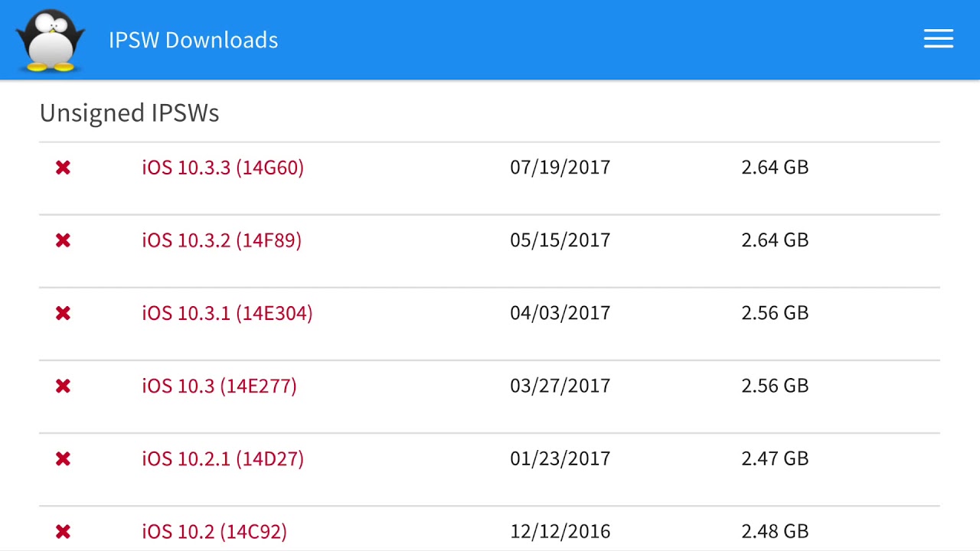This screenshot has height=551, width=980.
Task: Click the 03/27/2017 release date
Action: (560, 386)
